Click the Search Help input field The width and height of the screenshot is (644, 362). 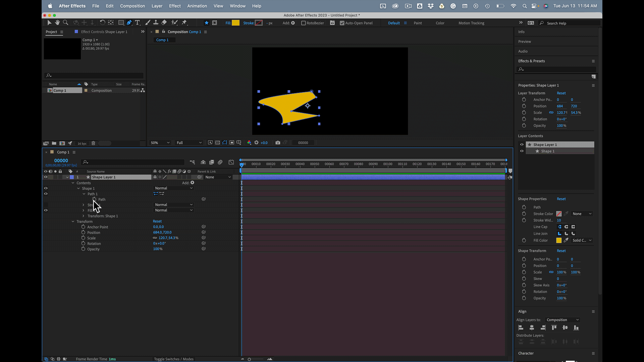570,23
